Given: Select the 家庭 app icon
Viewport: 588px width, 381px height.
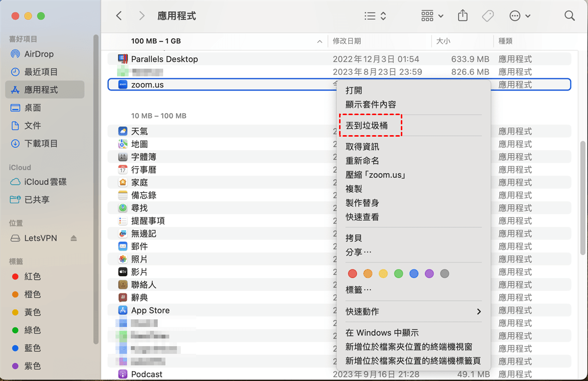Looking at the screenshot, I should pyautogui.click(x=122, y=182).
